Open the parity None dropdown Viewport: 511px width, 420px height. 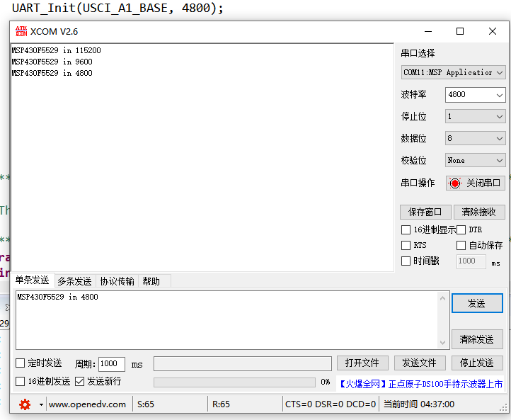(475, 160)
